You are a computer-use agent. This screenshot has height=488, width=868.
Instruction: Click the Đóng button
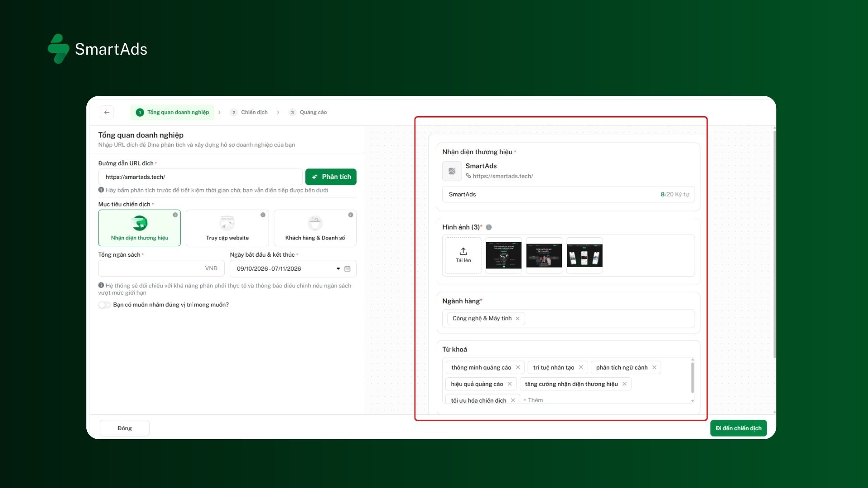tap(125, 428)
